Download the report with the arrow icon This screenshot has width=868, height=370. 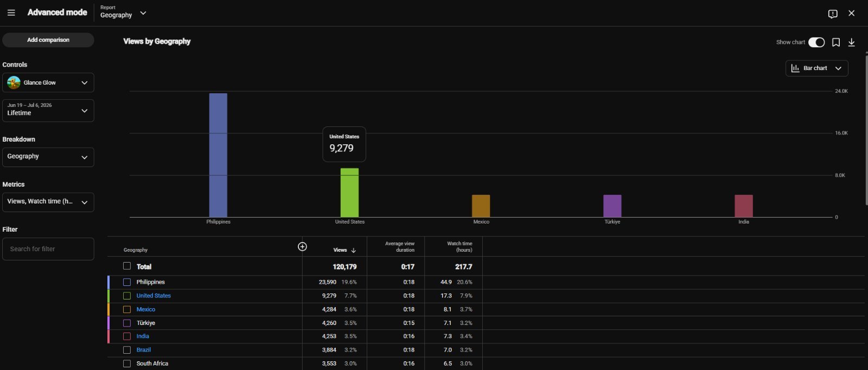852,42
